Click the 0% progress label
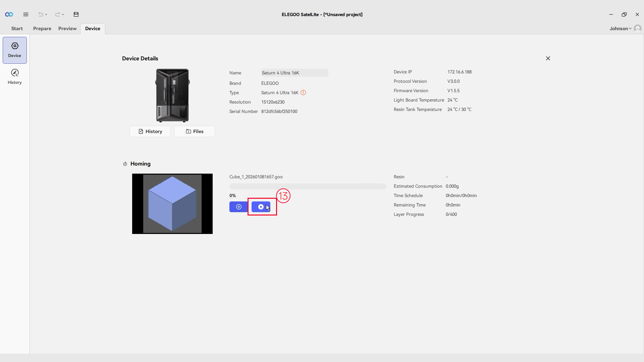The image size is (644, 362). click(233, 195)
